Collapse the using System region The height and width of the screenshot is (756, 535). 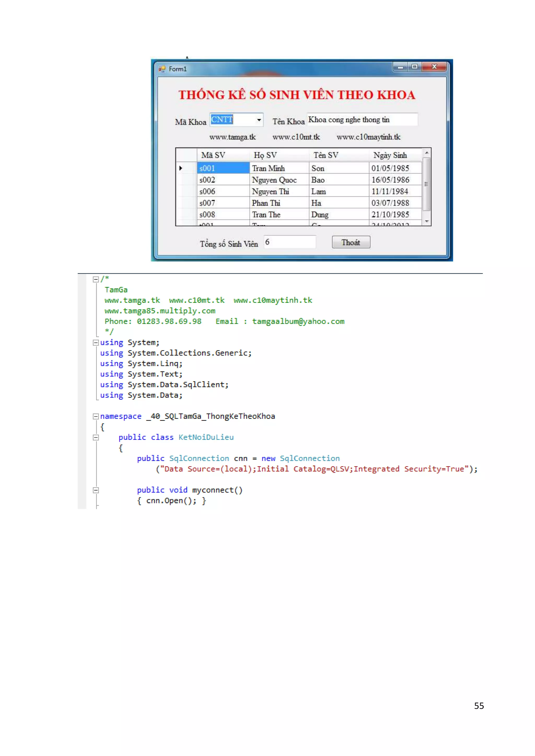96,343
